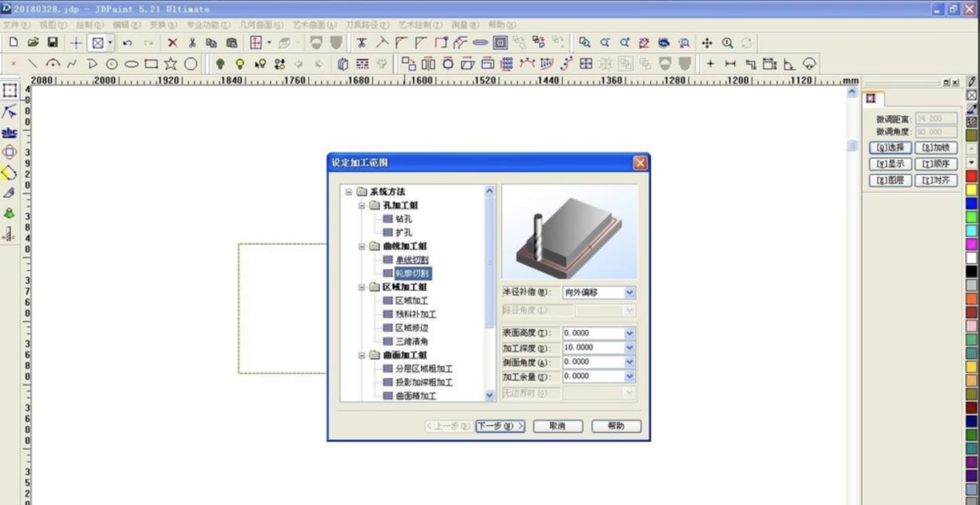The height and width of the screenshot is (505, 980).
Task: Select the rectangle drawing tool
Action: point(151,64)
